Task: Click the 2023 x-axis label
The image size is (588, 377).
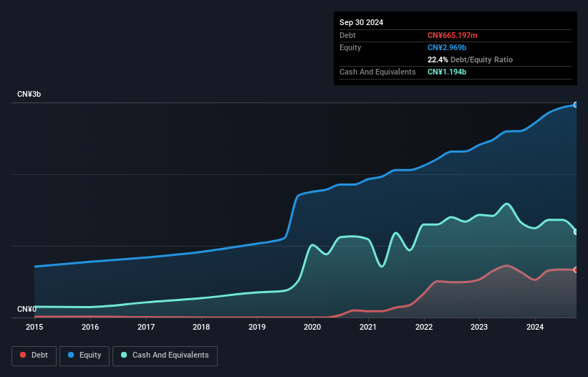Action: pos(479,327)
